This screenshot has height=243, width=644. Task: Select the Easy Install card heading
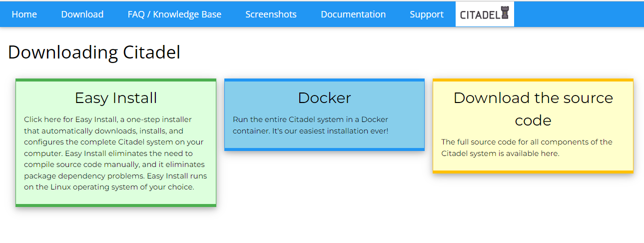tap(116, 97)
